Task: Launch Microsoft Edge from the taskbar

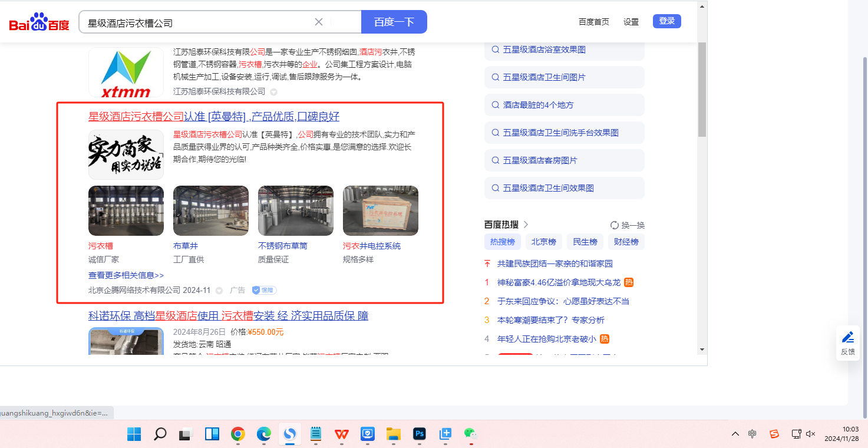Action: point(264,434)
